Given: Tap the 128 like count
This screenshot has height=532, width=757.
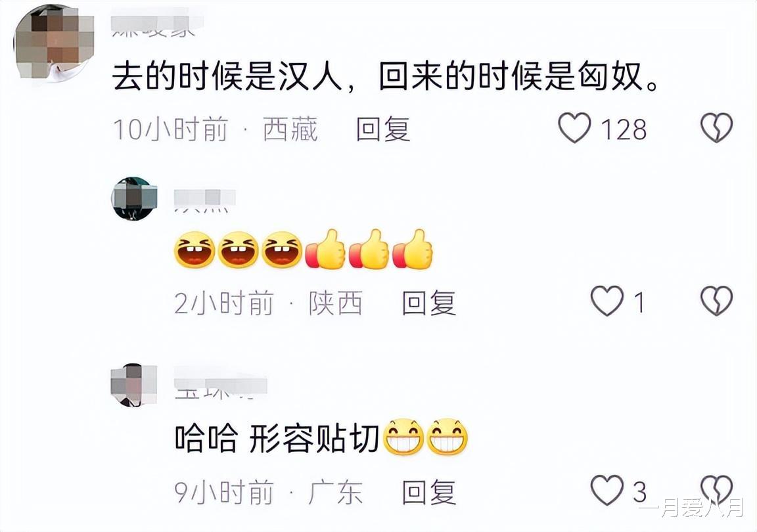Looking at the screenshot, I should click(624, 129).
